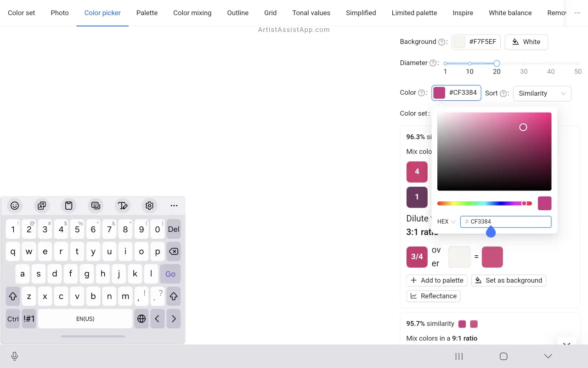Show more keyboard toolbar options

click(x=174, y=206)
